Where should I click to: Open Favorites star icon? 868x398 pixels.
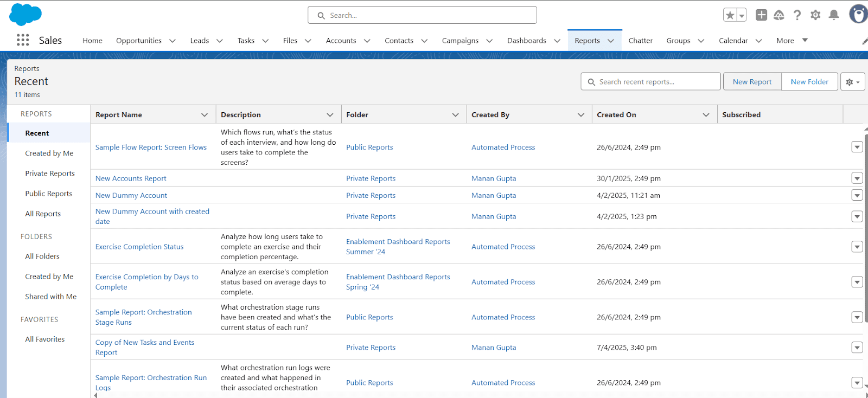click(730, 15)
